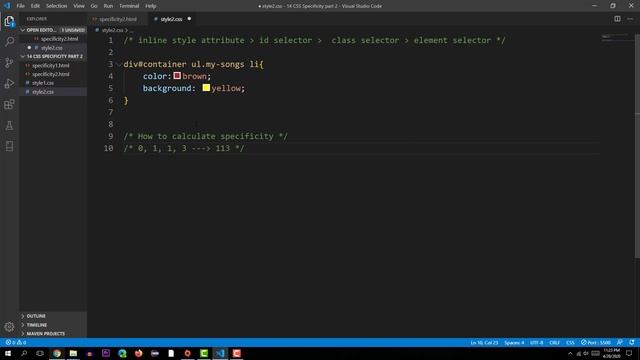
Task: Open the Explorer view in the activity bar
Action: tap(9, 21)
